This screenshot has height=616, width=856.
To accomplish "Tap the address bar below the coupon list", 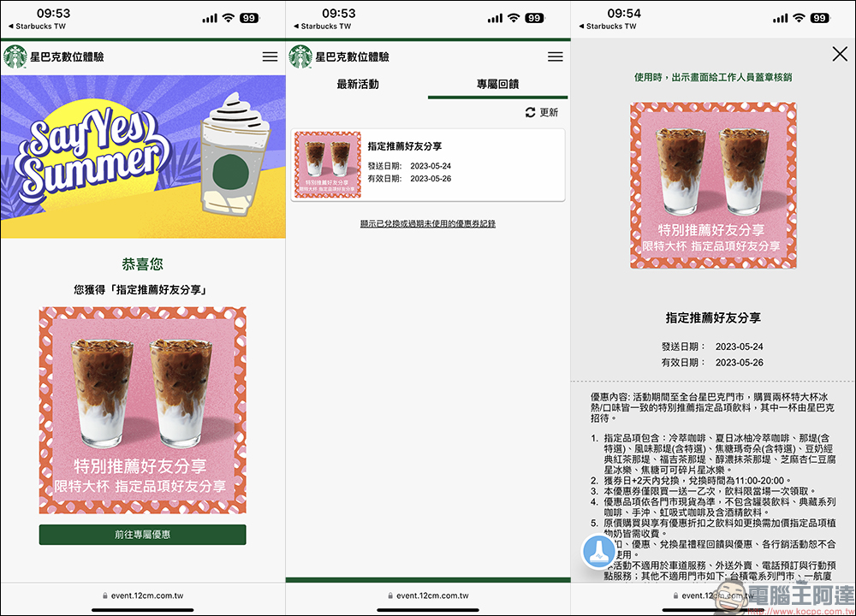I will [x=428, y=595].
